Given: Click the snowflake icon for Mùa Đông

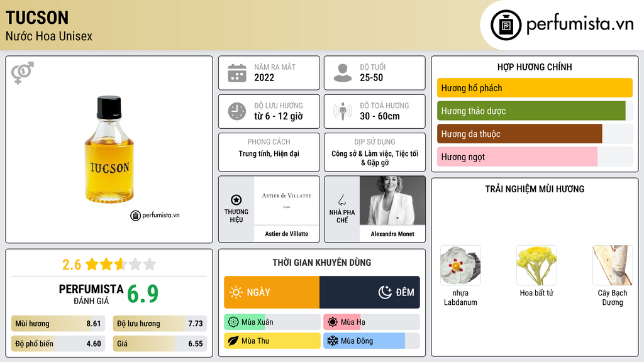Looking at the screenshot, I should (x=333, y=341).
